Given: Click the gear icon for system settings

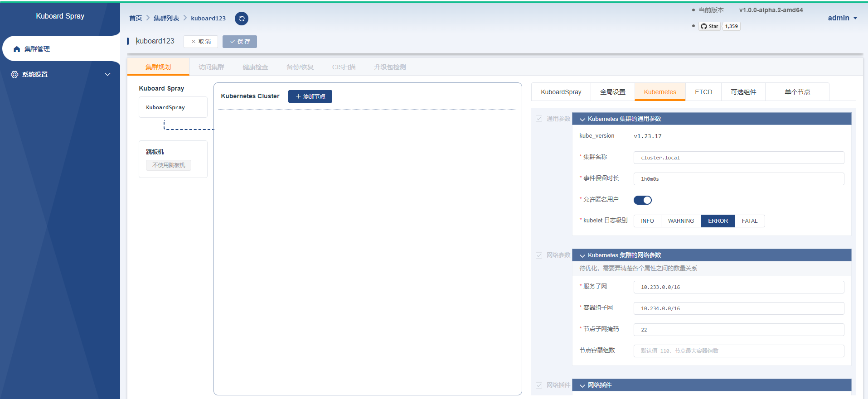Looking at the screenshot, I should click(15, 74).
